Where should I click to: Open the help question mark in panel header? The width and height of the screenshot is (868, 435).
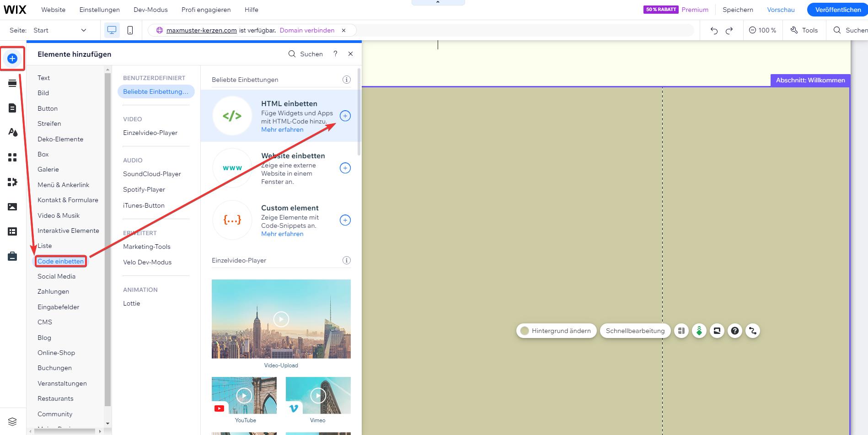[x=335, y=54]
